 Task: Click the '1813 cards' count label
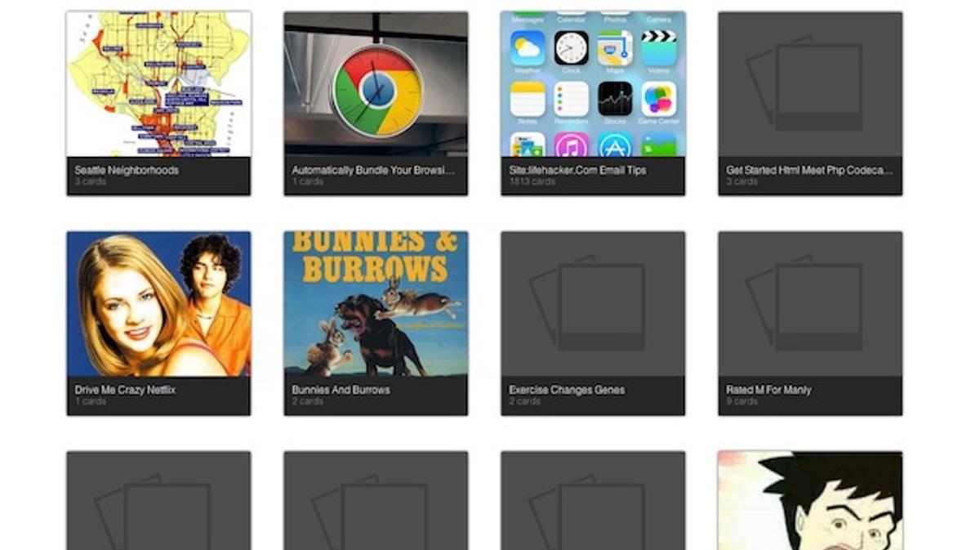(532, 181)
